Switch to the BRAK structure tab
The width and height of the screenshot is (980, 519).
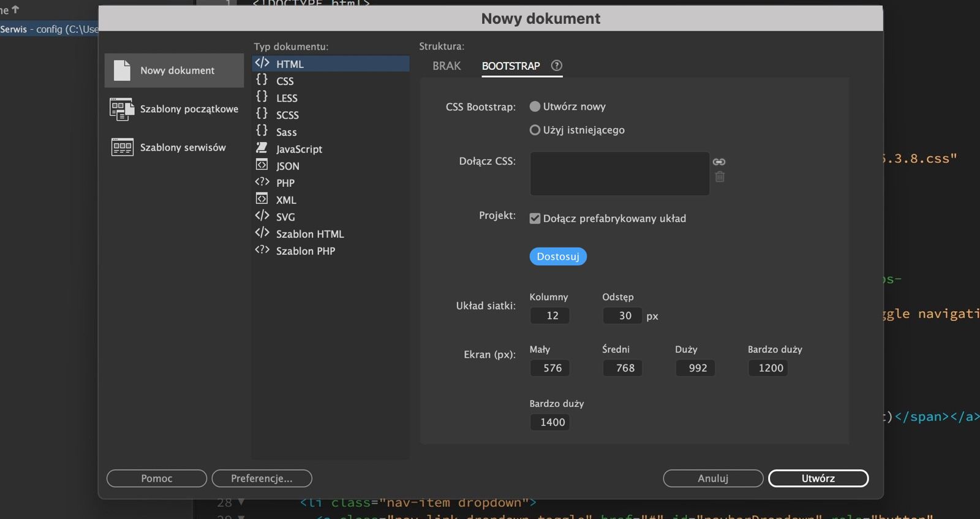click(x=447, y=66)
